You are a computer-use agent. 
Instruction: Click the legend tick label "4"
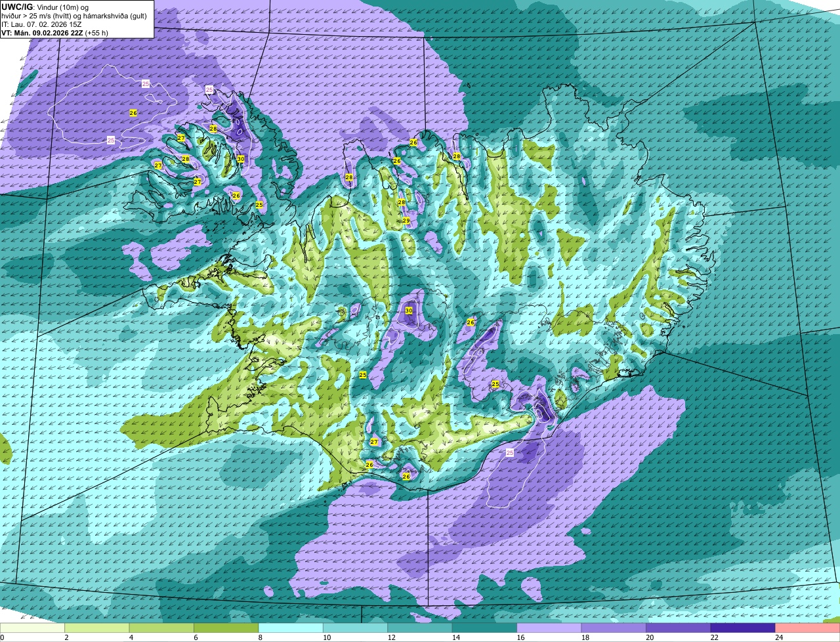(131, 637)
